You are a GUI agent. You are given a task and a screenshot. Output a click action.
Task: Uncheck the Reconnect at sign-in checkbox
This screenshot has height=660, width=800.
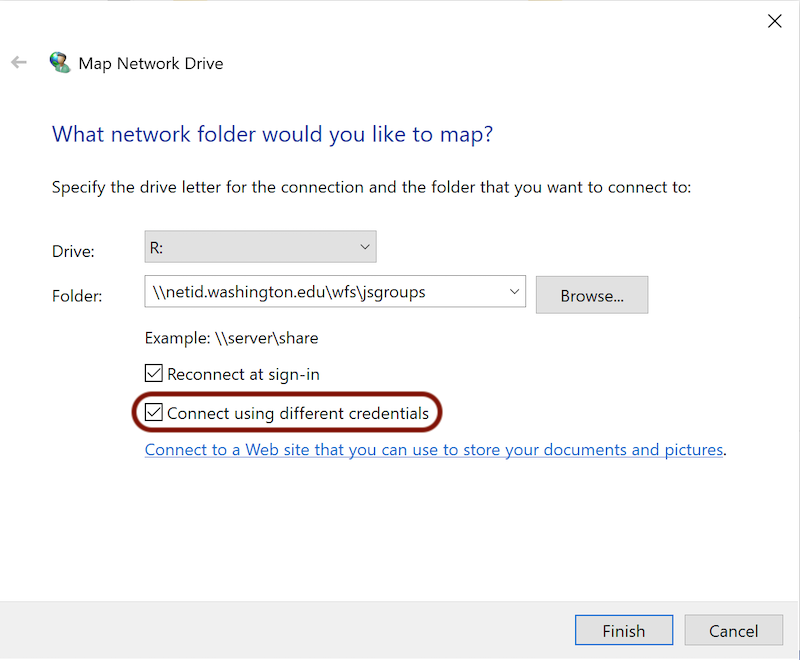click(x=154, y=373)
